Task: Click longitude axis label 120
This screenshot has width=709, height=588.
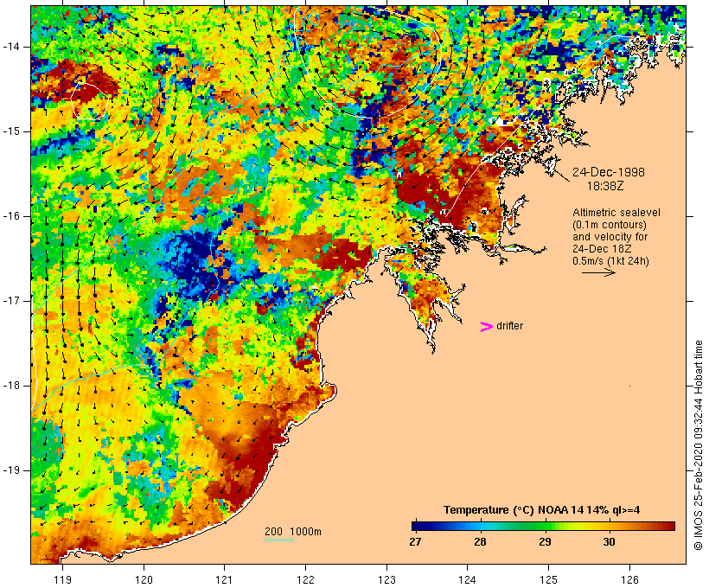Action: click(x=144, y=579)
